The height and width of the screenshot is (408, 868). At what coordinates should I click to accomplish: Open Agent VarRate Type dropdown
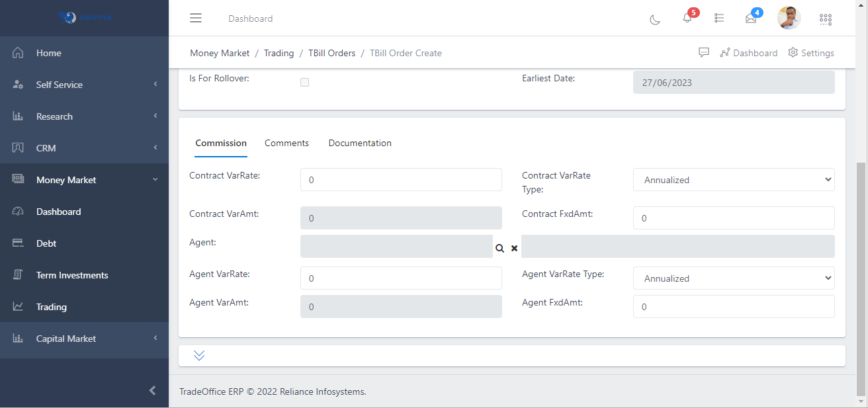[733, 278]
